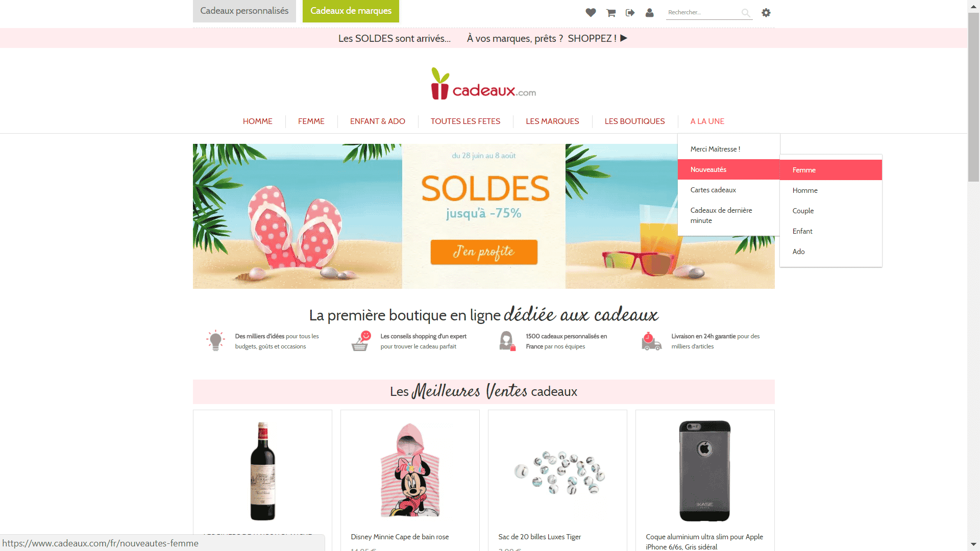The height and width of the screenshot is (551, 980).
Task: Open the LES MARQUES dropdown
Action: coord(552,121)
